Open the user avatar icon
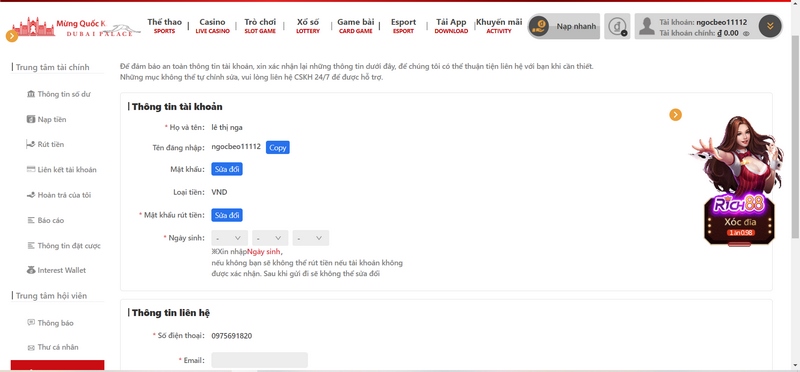800x372 pixels. pos(646,26)
